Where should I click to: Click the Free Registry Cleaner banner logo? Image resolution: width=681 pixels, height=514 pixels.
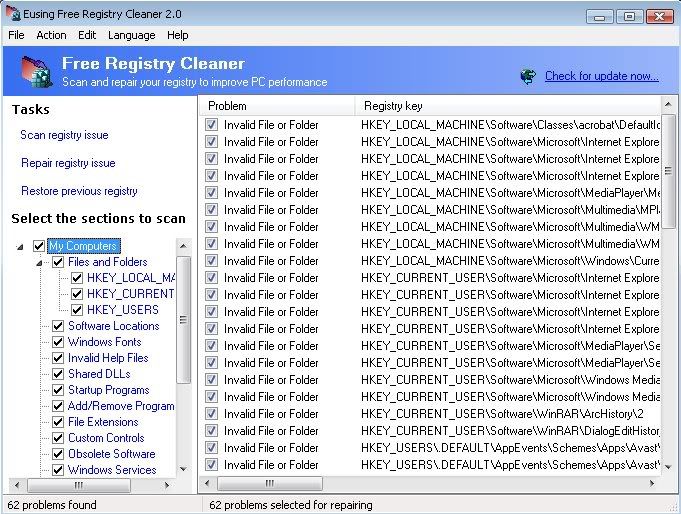[x=38, y=71]
